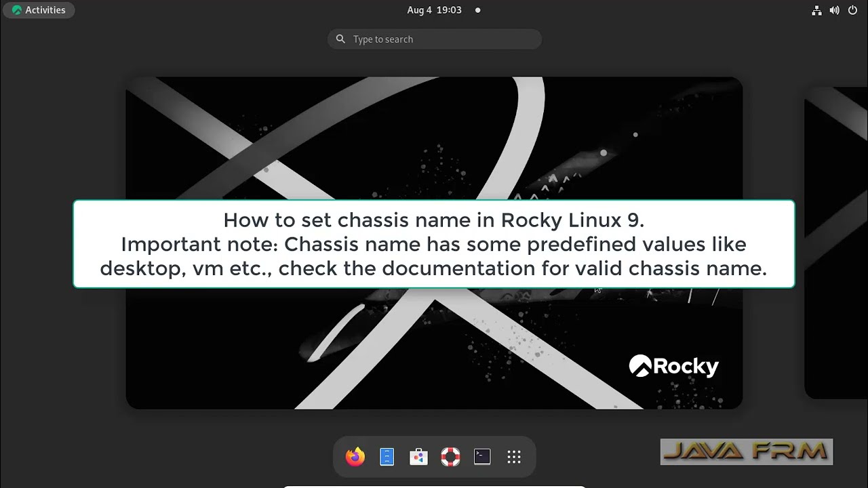868x488 pixels.
Task: Open the power menu icon
Action: 852,10
